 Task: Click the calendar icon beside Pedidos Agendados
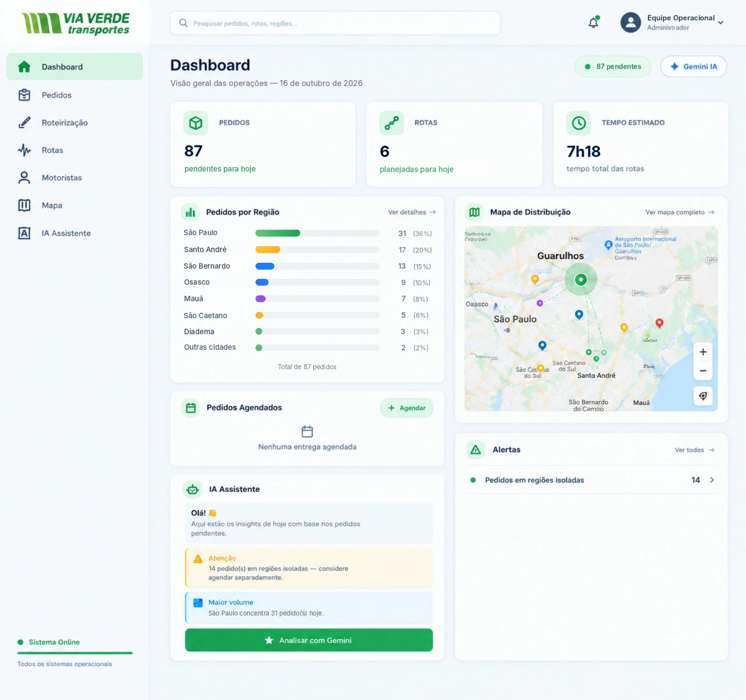191,408
